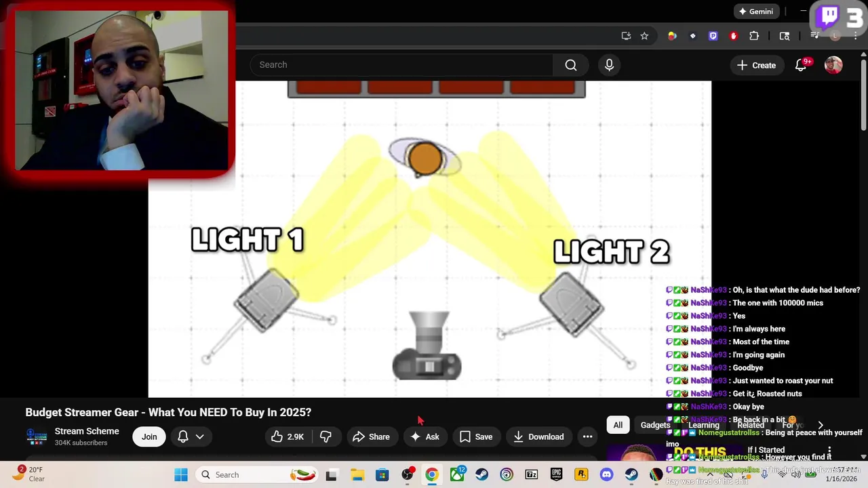Open Epic Games Launcher from taskbar
This screenshot has height=488, width=868.
pyautogui.click(x=556, y=475)
